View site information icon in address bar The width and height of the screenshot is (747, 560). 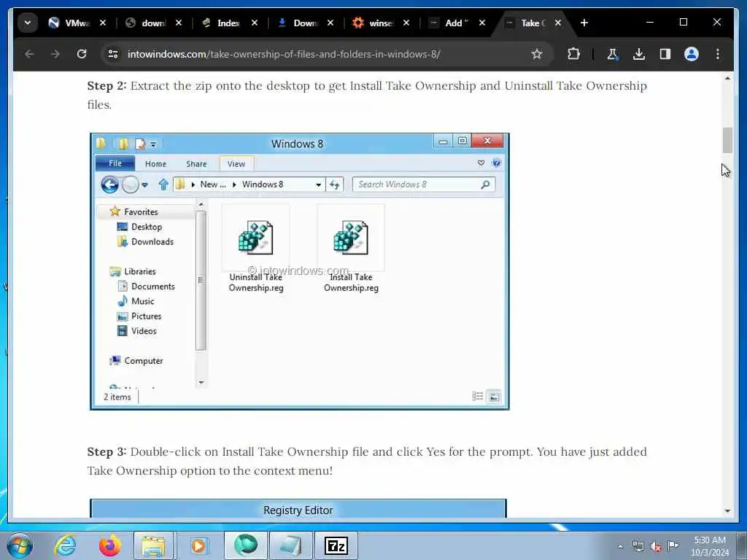click(113, 54)
